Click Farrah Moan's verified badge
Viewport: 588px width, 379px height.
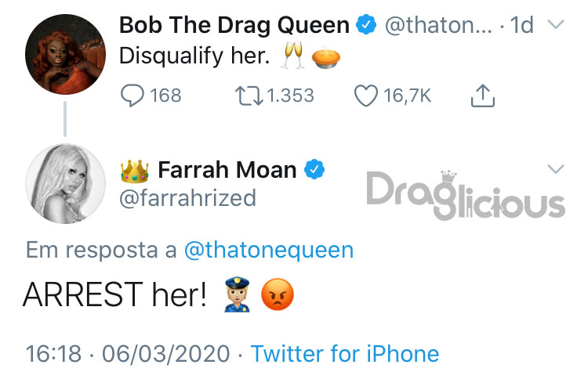(314, 169)
